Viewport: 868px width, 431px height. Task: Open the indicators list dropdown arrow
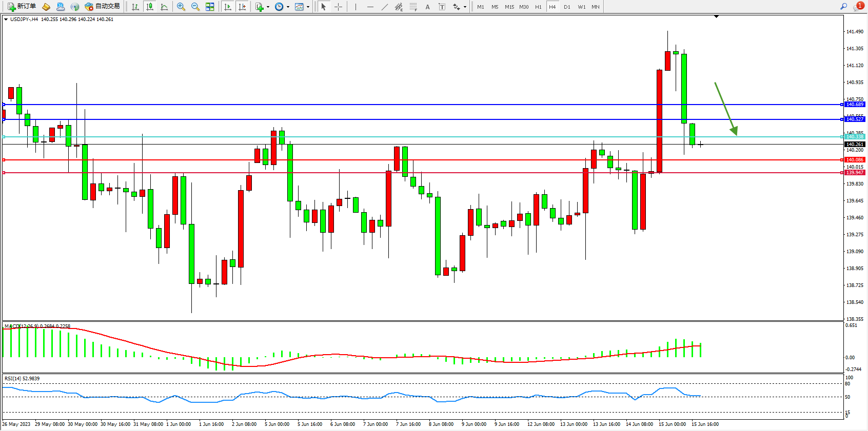(268, 7)
